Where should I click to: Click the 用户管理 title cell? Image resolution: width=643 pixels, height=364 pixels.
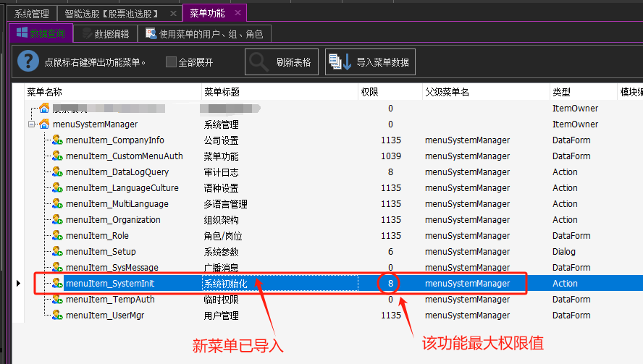(x=221, y=316)
